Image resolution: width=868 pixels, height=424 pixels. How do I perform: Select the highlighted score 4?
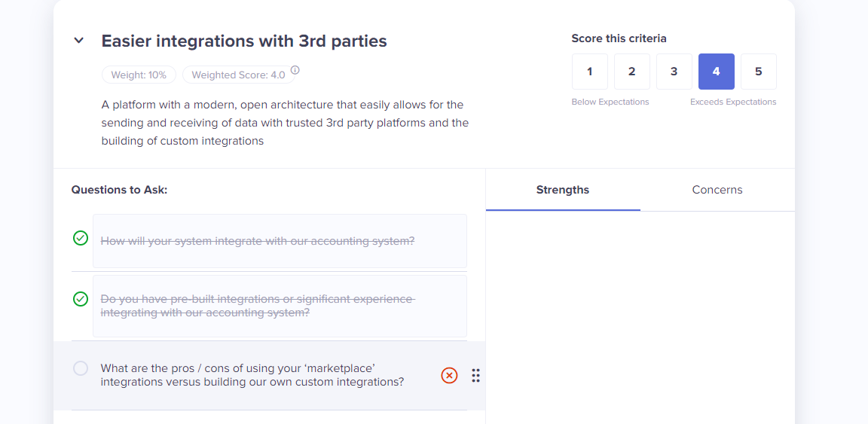(717, 72)
